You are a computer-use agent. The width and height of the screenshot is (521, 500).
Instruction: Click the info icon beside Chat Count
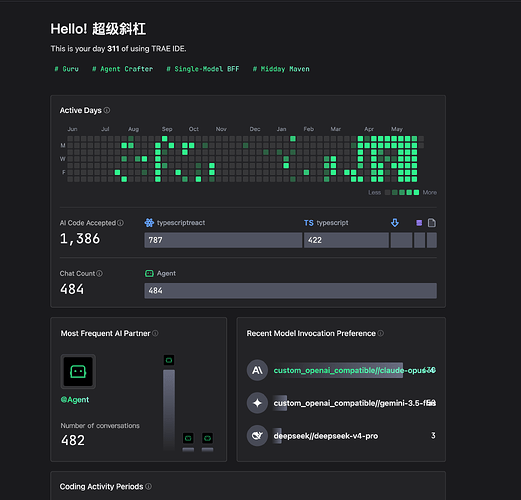(x=99, y=273)
